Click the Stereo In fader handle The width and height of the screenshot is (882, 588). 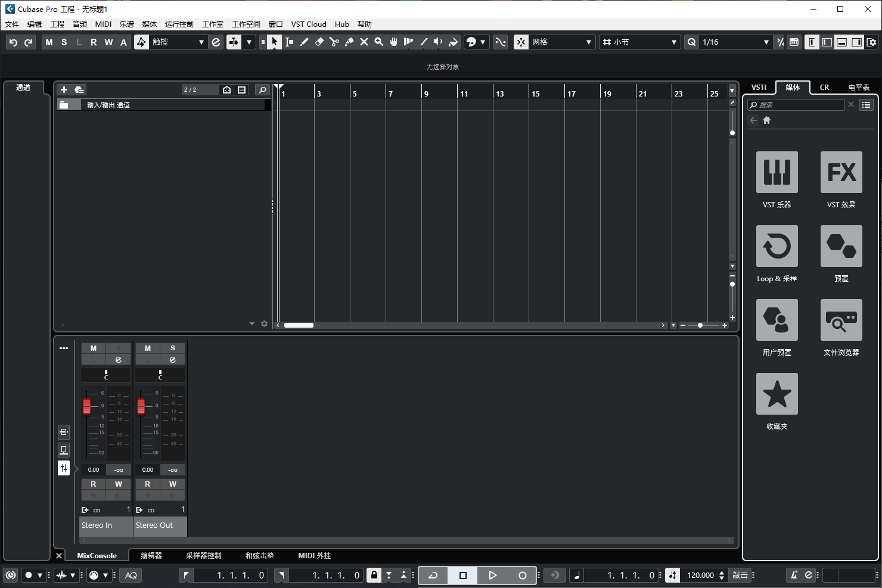(x=87, y=406)
